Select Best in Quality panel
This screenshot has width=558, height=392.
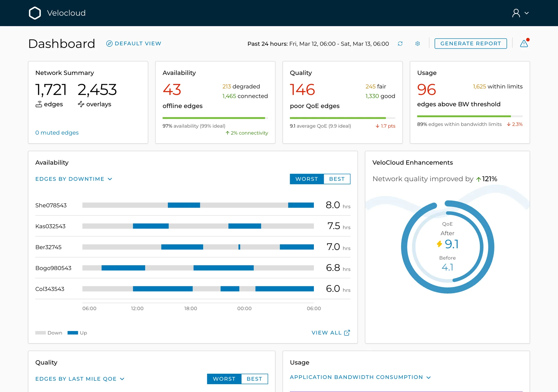[254, 379]
